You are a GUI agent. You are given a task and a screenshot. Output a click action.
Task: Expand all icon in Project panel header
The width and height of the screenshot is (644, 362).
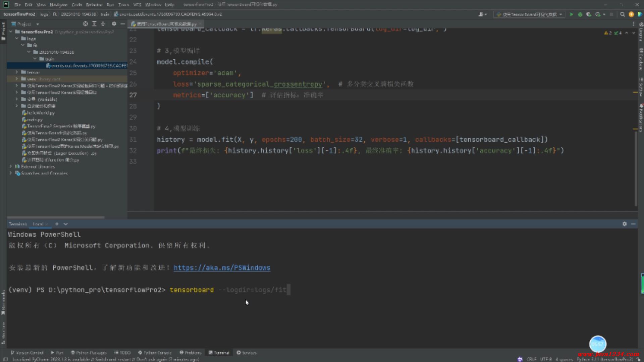94,24
